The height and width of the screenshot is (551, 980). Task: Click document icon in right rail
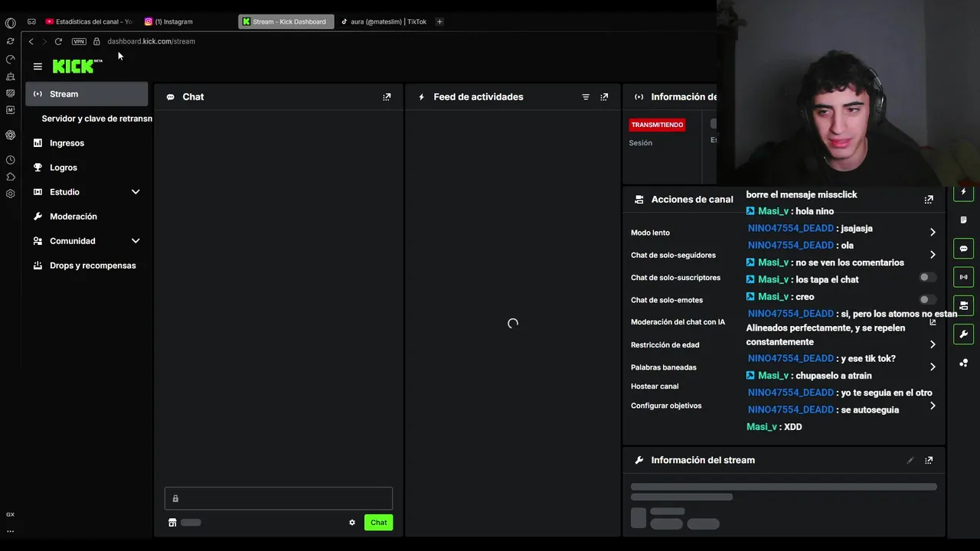click(963, 220)
